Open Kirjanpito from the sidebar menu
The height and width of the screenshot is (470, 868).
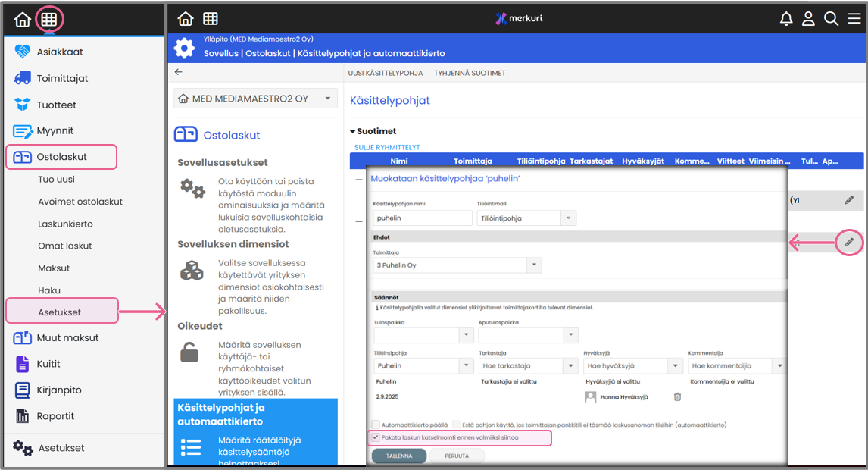pyautogui.click(x=59, y=390)
